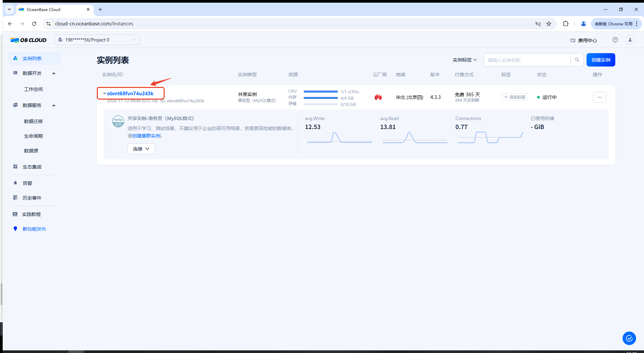Open a new browser tab
Image resolution: width=644 pixels, height=353 pixels.
[x=100, y=9]
